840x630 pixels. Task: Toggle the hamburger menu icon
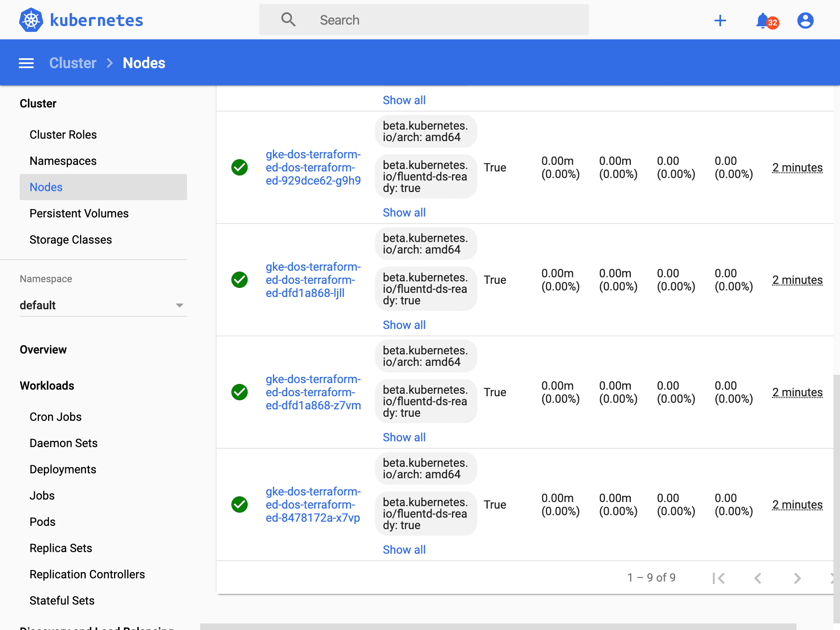coord(26,63)
